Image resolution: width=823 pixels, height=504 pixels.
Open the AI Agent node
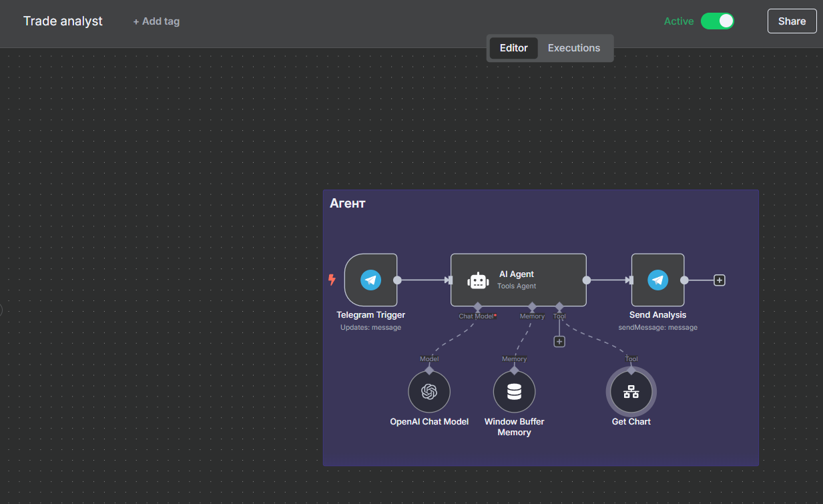click(519, 280)
